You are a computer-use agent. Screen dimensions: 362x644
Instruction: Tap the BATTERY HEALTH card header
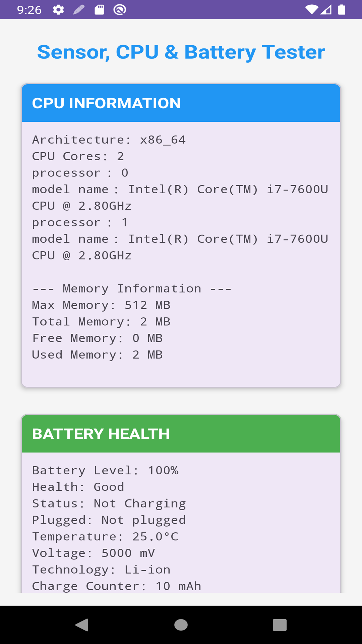[x=181, y=434]
